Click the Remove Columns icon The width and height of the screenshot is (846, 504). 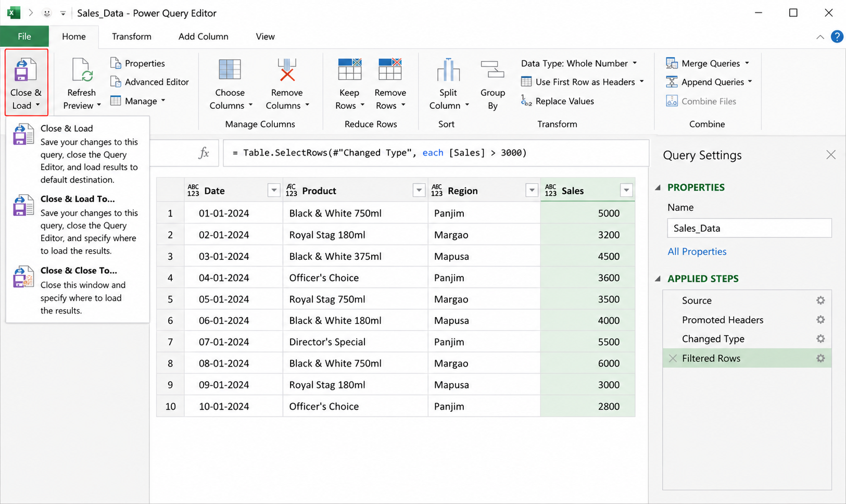(x=287, y=70)
